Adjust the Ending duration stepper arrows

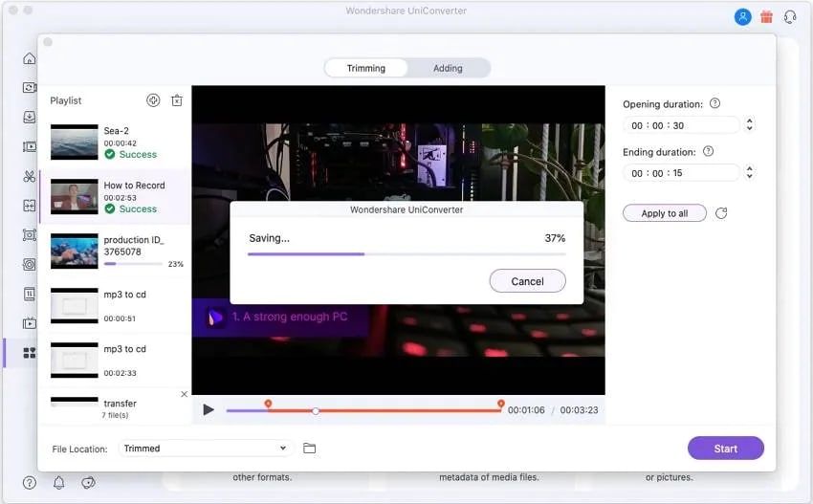[749, 172]
